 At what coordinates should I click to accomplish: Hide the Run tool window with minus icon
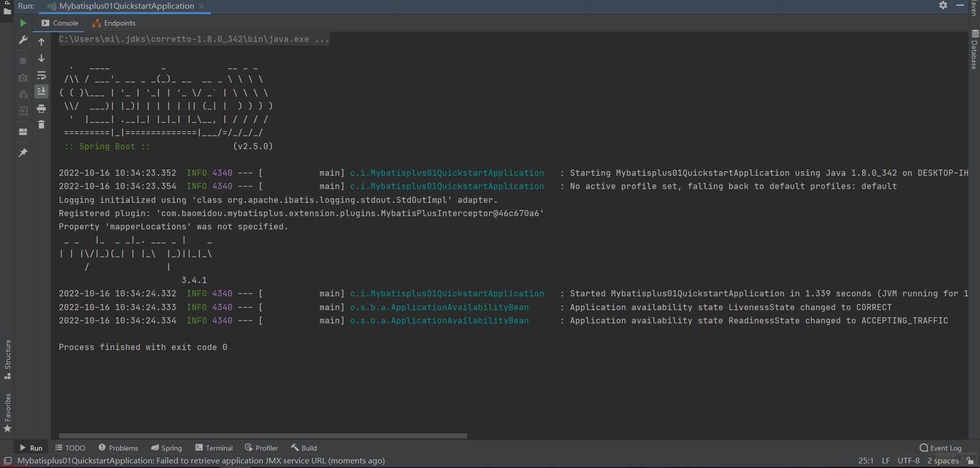click(960, 5)
